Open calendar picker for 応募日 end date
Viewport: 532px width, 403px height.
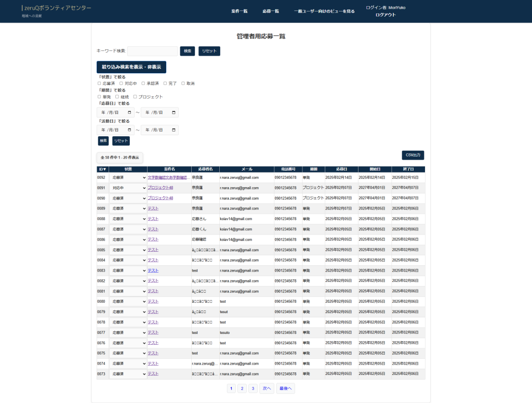pos(174,112)
